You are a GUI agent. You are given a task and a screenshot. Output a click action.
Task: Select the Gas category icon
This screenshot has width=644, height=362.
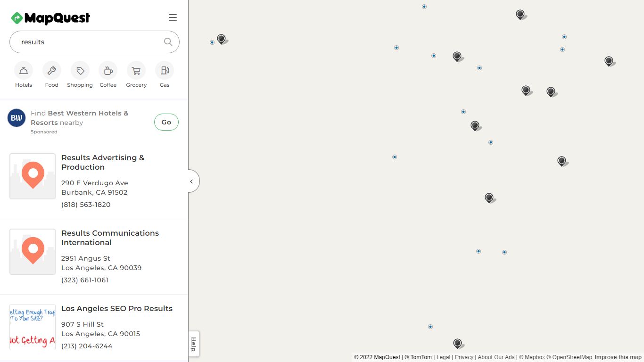165,71
